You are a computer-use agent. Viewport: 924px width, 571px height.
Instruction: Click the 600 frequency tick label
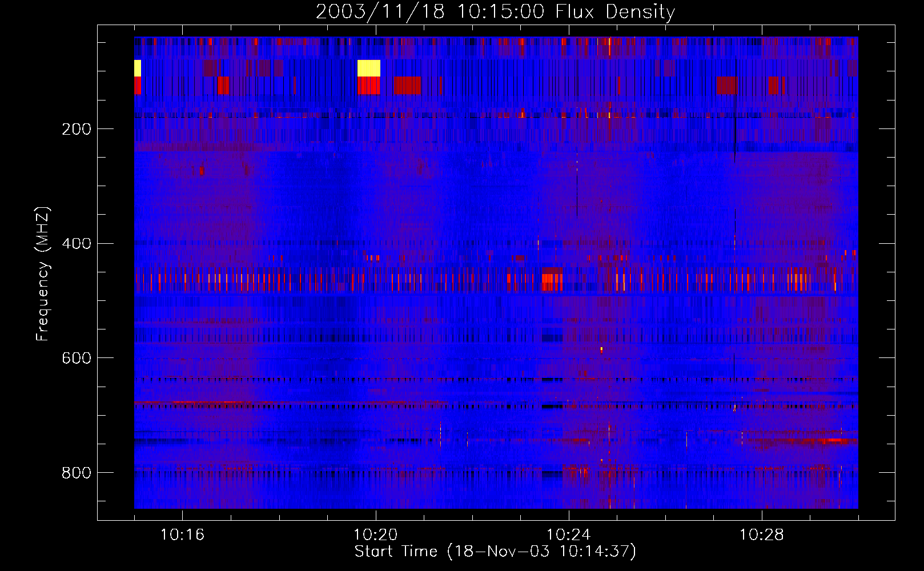(x=77, y=358)
